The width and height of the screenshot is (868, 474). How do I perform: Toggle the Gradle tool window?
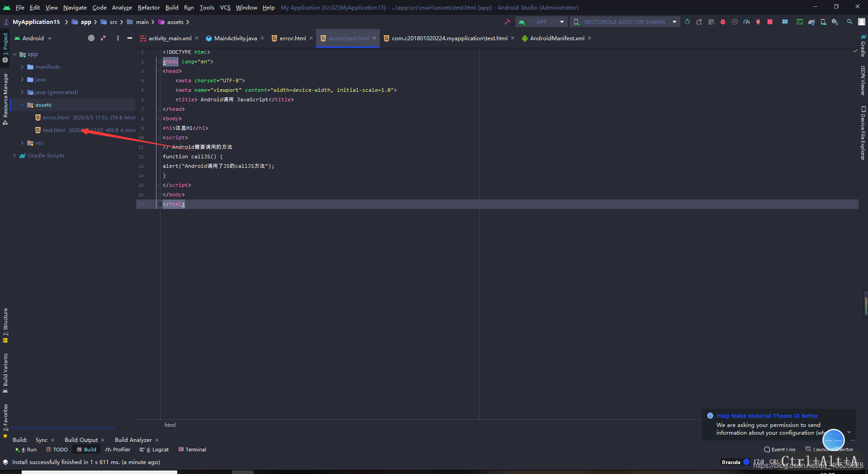point(863,45)
